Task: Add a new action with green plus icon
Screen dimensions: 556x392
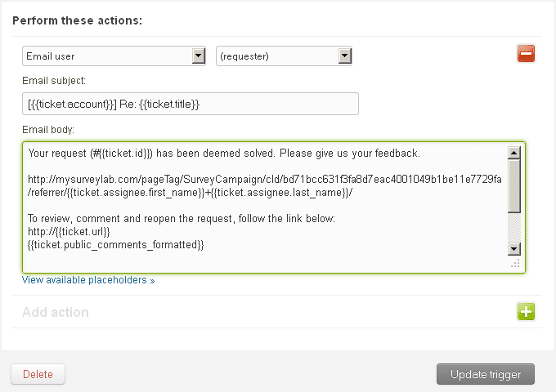Action: pos(526,311)
